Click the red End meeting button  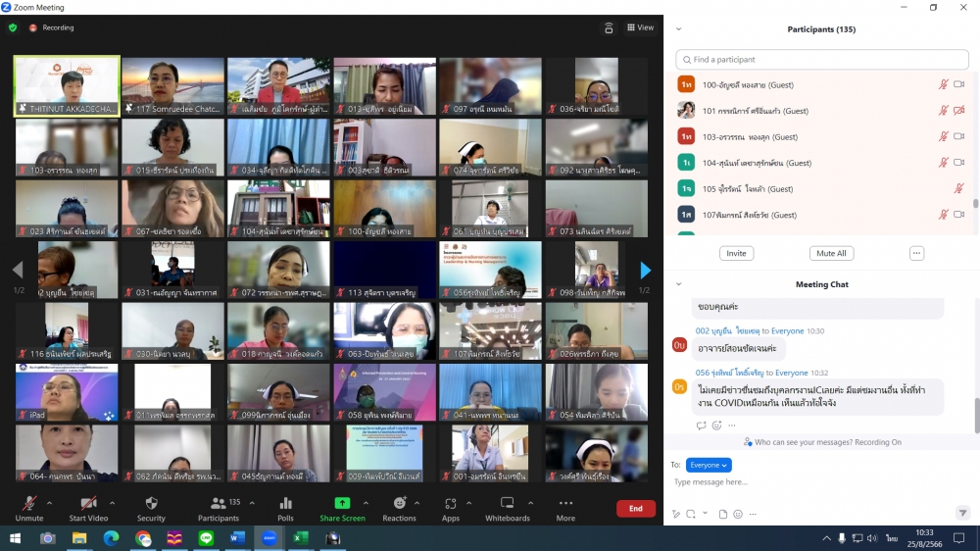[635, 509]
